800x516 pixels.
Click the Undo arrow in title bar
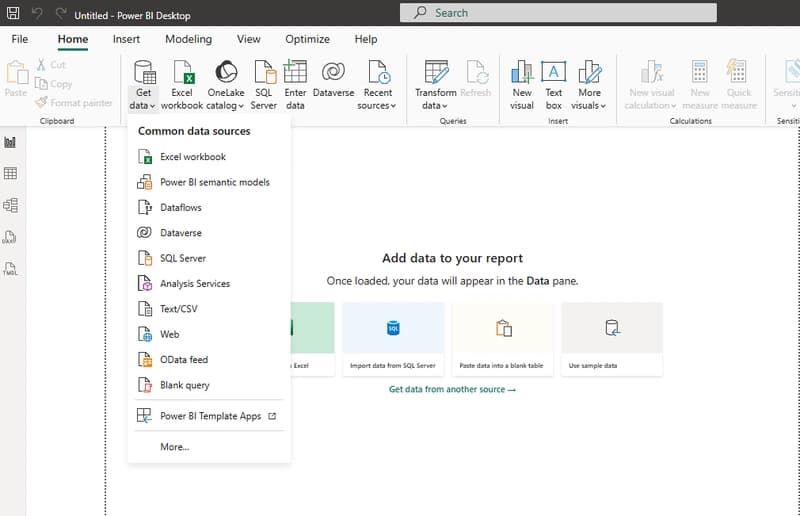click(37, 13)
